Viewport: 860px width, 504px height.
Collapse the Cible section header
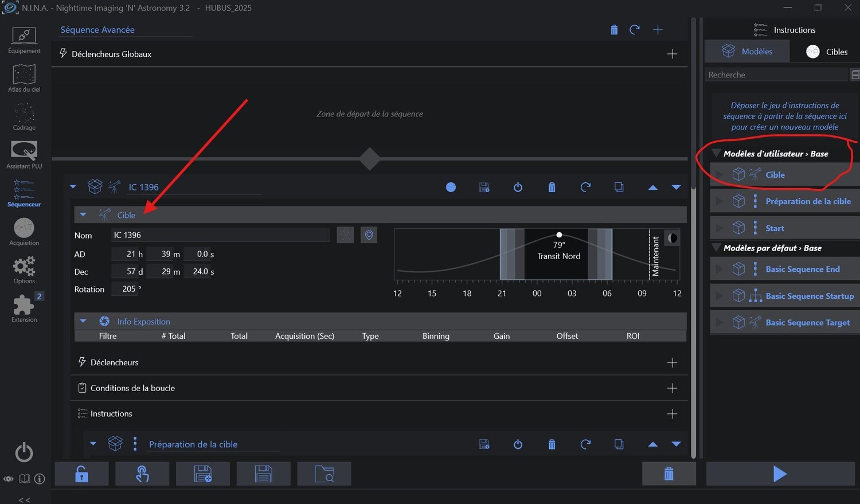point(83,215)
